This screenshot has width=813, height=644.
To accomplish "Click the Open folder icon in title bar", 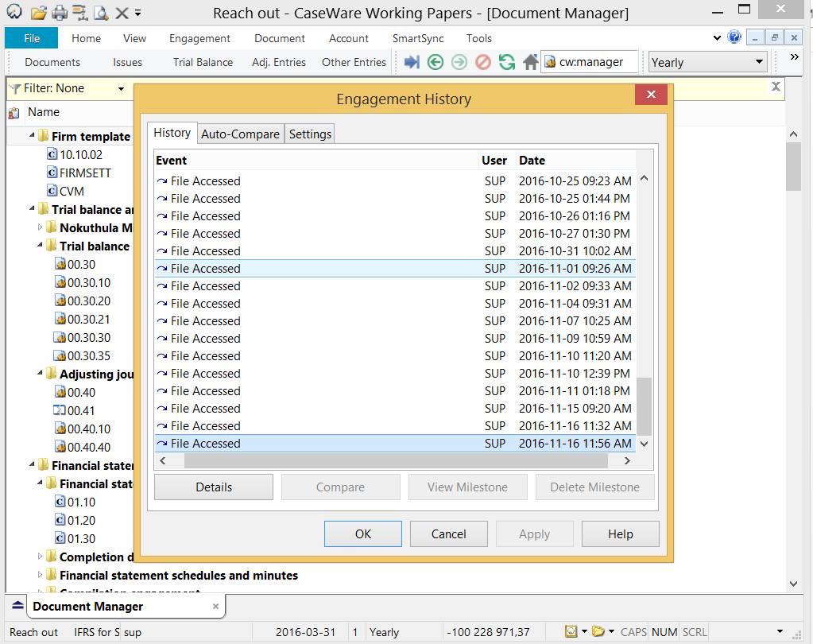I will [x=38, y=13].
